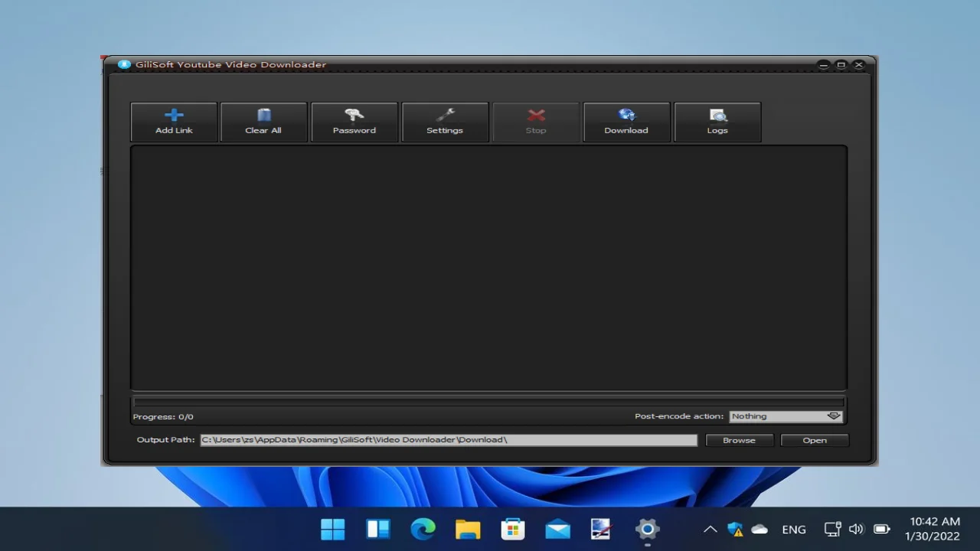Click the red Stop X button
Image resolution: width=980 pixels, height=551 pixels.
(x=536, y=122)
